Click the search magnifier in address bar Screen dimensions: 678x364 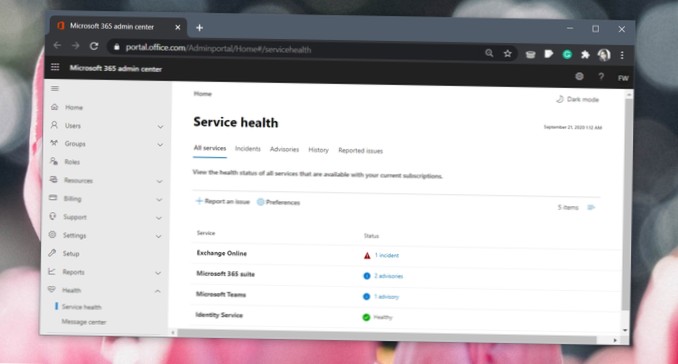[489, 53]
